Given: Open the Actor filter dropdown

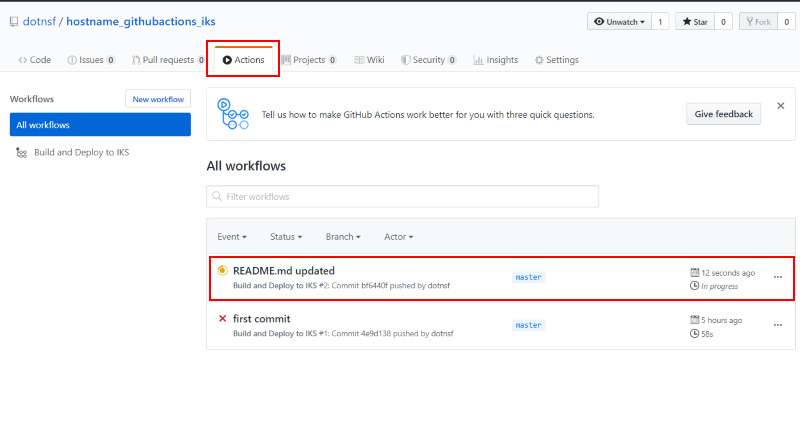Looking at the screenshot, I should [x=399, y=237].
